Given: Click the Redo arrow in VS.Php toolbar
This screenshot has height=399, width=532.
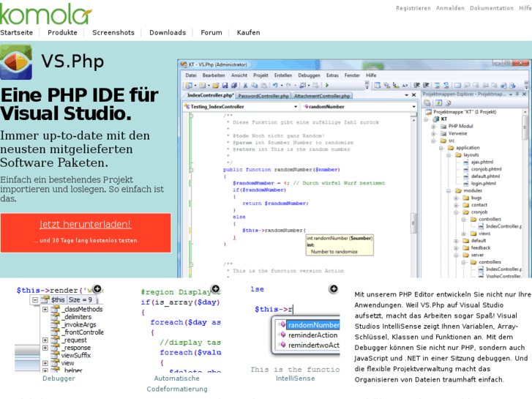Looking at the screenshot, I should click(x=289, y=86).
